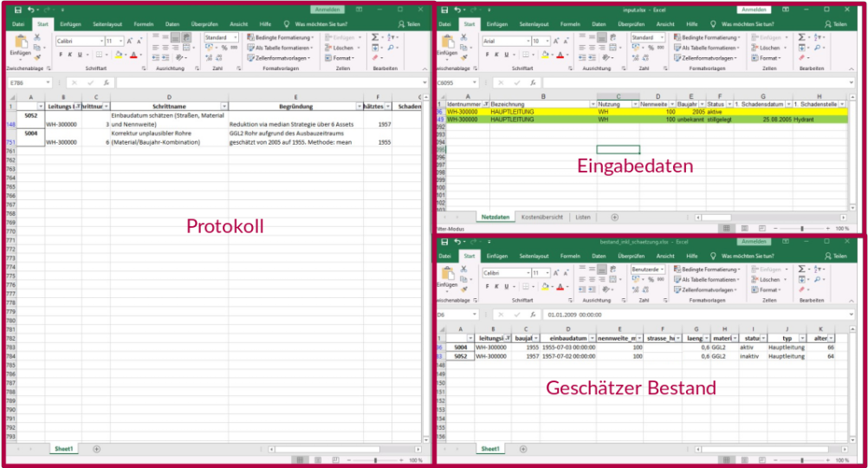This screenshot has width=868, height=468.
Task: Open Datei tab in left Protokoll window
Action: [x=18, y=24]
